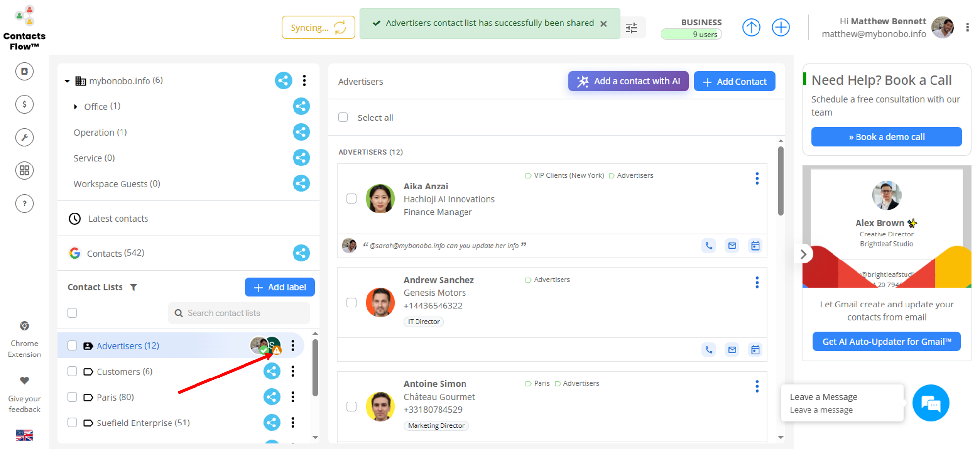
Task: Check the Select all checkbox
Action: (x=343, y=118)
